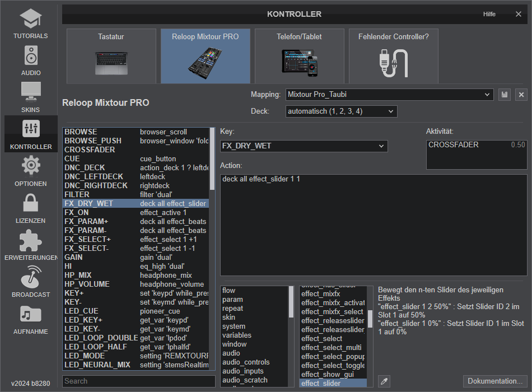Open the Deck dropdown
The image size is (532, 392).
click(342, 111)
